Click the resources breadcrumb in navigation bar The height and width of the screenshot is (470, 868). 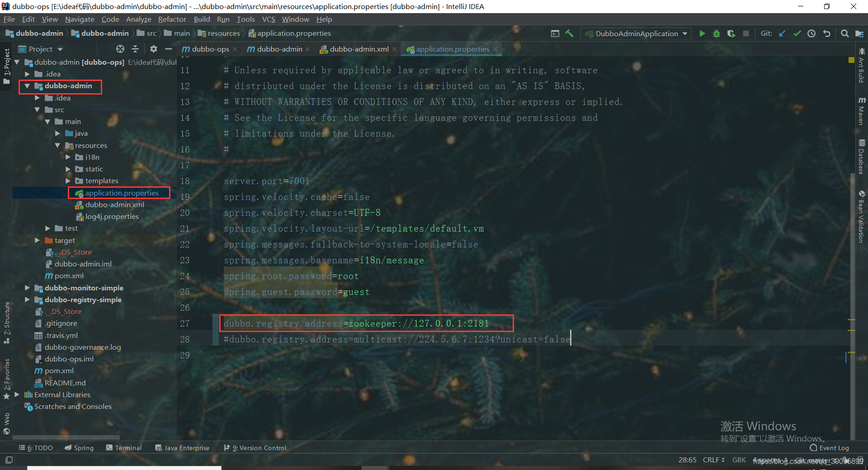pos(219,33)
